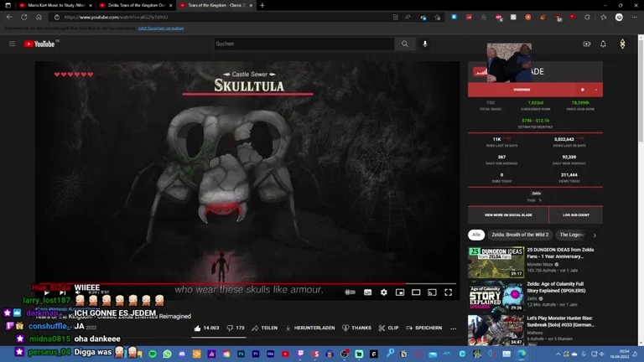Image resolution: width=644 pixels, height=362 pixels.
Task: Toggle the autoplay switch in player
Action: point(351,292)
